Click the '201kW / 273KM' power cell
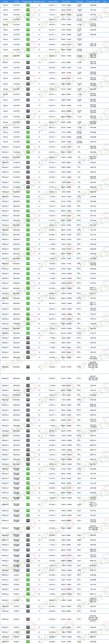The width and height of the screenshot is (109, 644). [x=66, y=333]
